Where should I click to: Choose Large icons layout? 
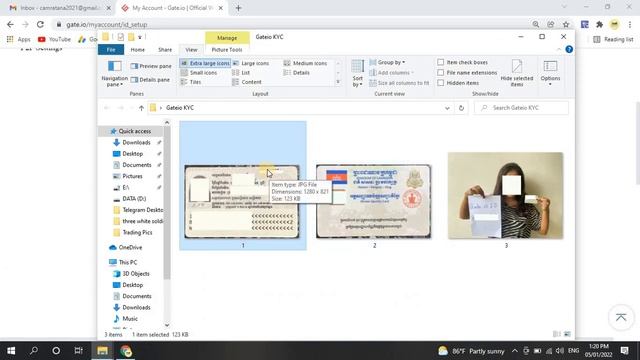(251, 63)
